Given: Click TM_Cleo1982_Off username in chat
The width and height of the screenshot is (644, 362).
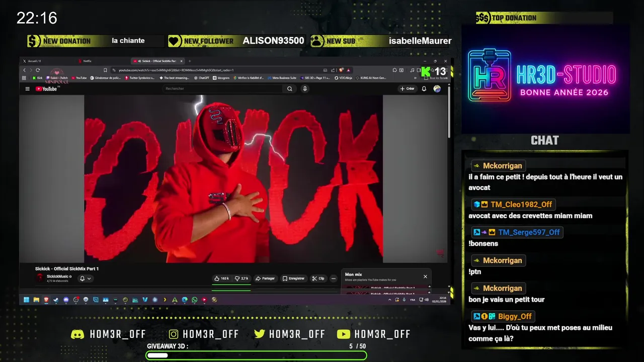Looking at the screenshot, I should pyautogui.click(x=521, y=204).
